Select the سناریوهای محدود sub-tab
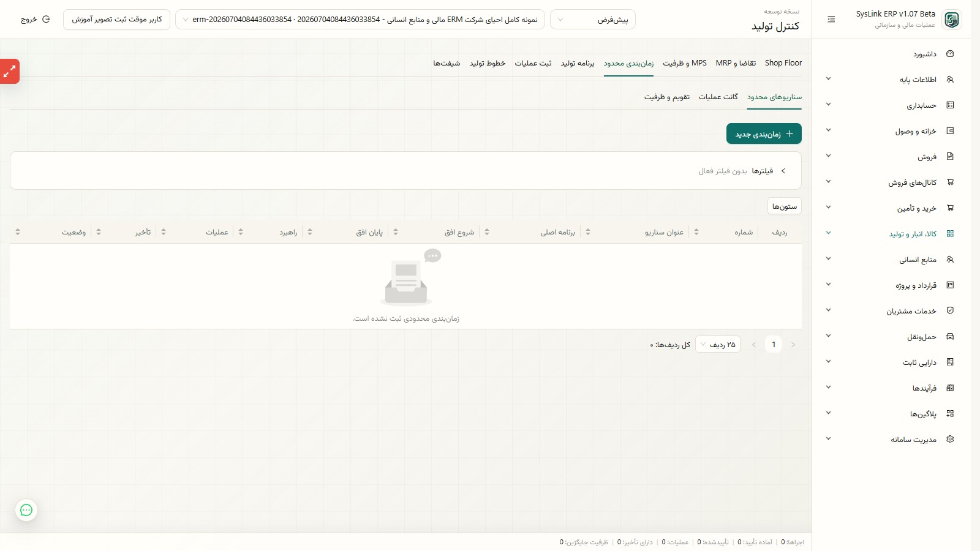Viewport: 980px width, 551px height. click(774, 97)
